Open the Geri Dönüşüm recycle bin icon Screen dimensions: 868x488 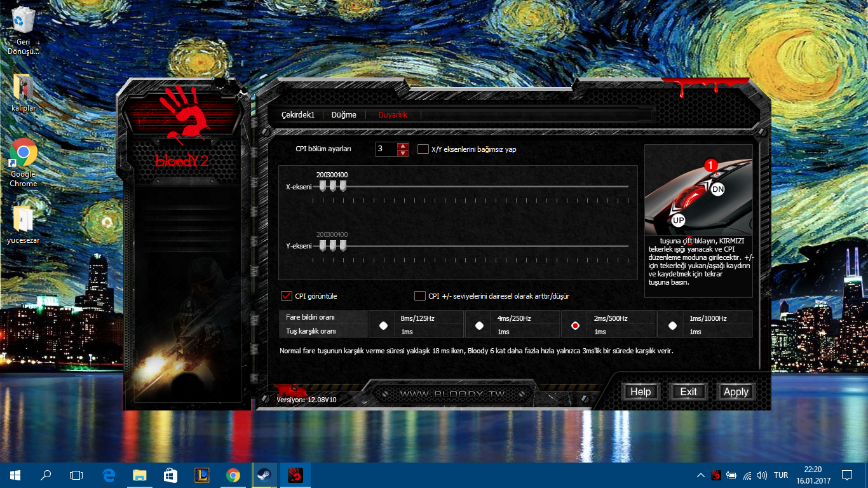[x=24, y=30]
